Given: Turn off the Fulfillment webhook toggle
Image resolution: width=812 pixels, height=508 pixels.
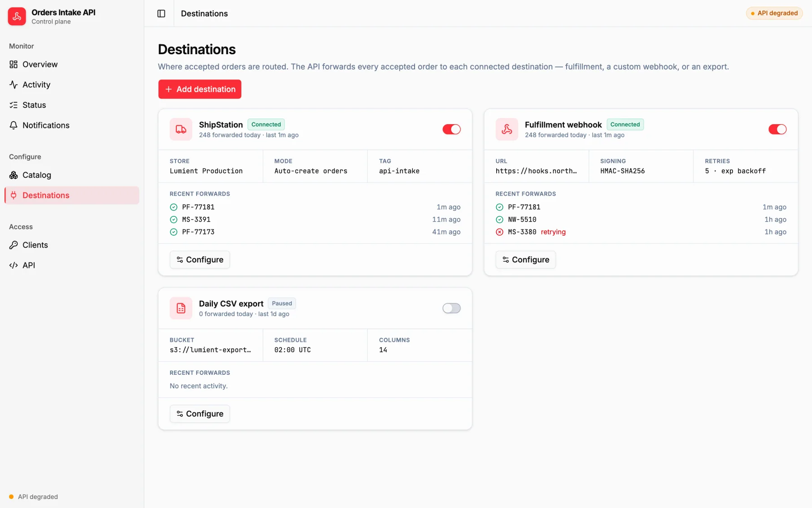Looking at the screenshot, I should pos(777,129).
